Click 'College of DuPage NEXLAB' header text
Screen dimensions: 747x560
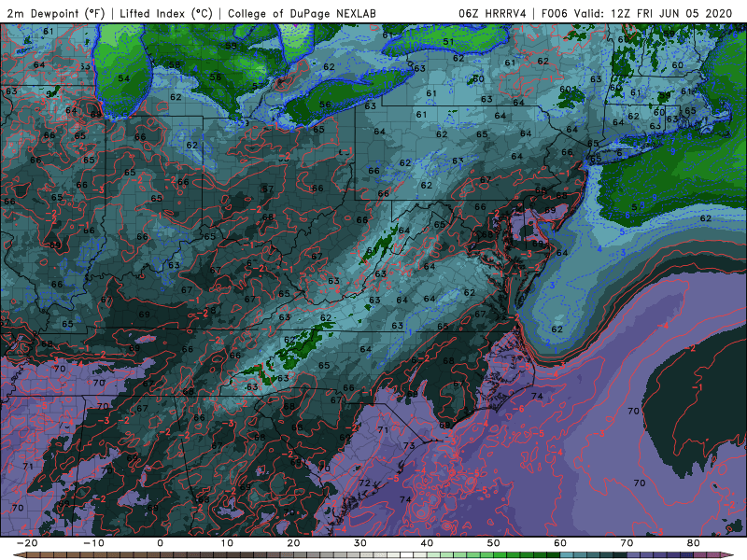click(x=302, y=13)
